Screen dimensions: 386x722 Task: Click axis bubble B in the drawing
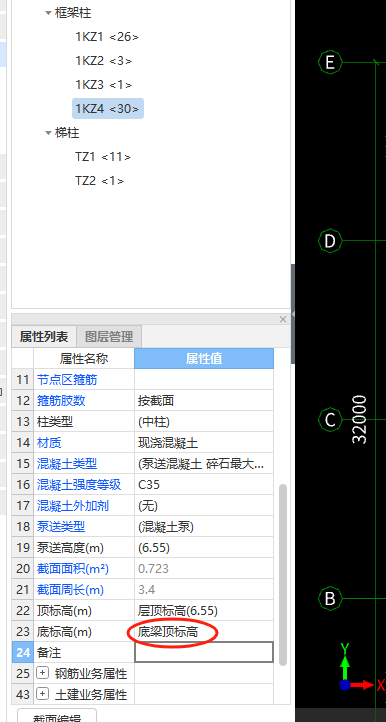click(x=330, y=599)
